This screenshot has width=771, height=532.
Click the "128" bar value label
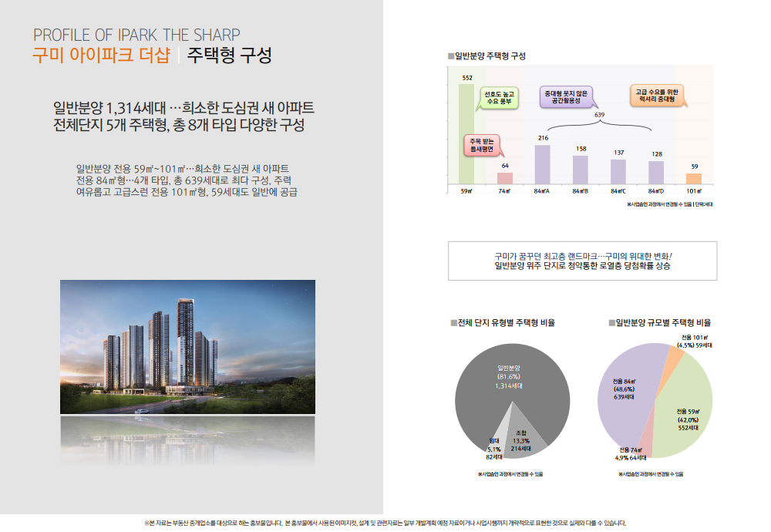point(657,154)
